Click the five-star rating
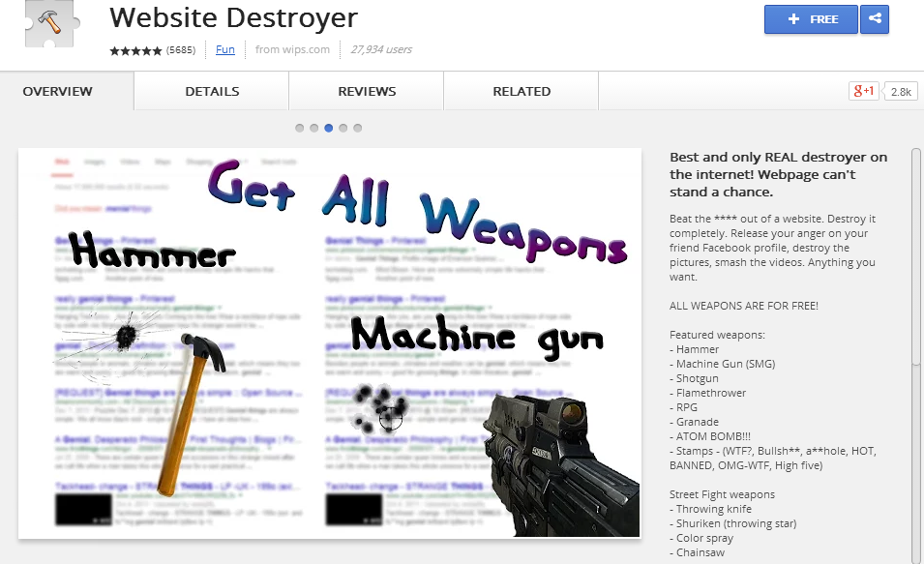The height and width of the screenshot is (564, 924). (x=135, y=50)
